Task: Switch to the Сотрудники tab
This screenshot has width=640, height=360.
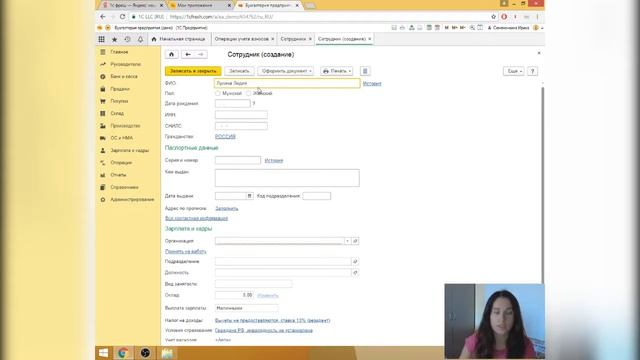Action: point(296,39)
